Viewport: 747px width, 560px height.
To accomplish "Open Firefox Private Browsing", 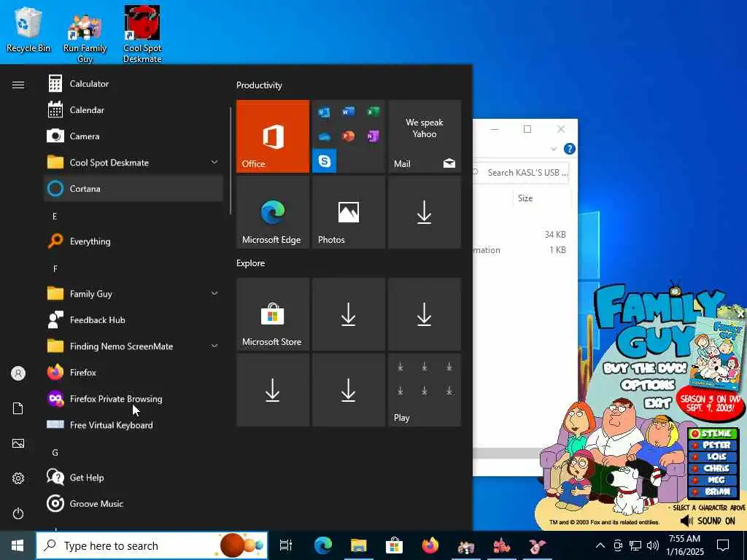I will (133, 399).
